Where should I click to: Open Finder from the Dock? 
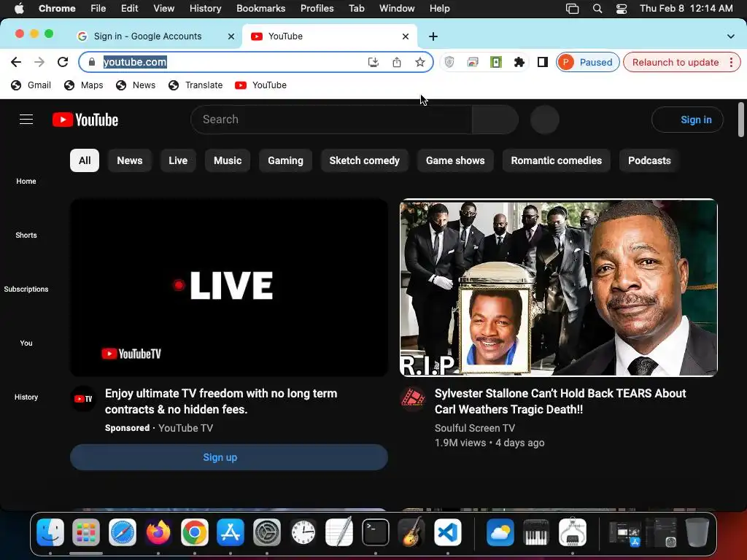click(x=50, y=532)
